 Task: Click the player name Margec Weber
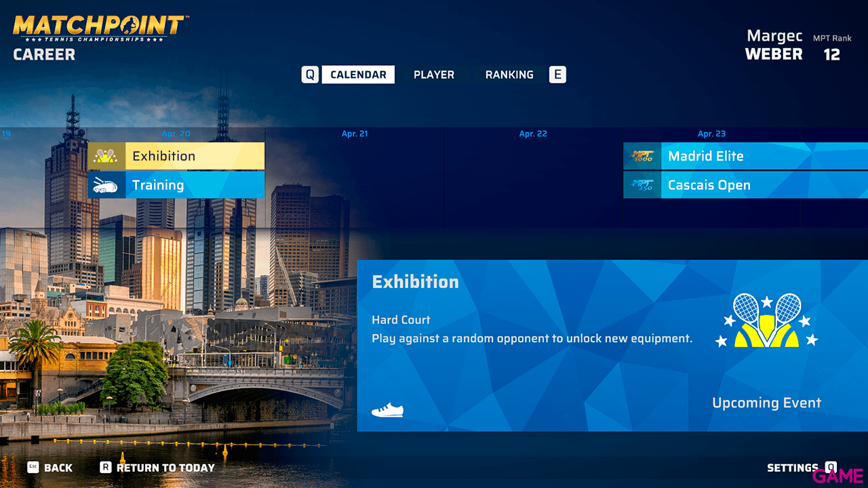774,45
